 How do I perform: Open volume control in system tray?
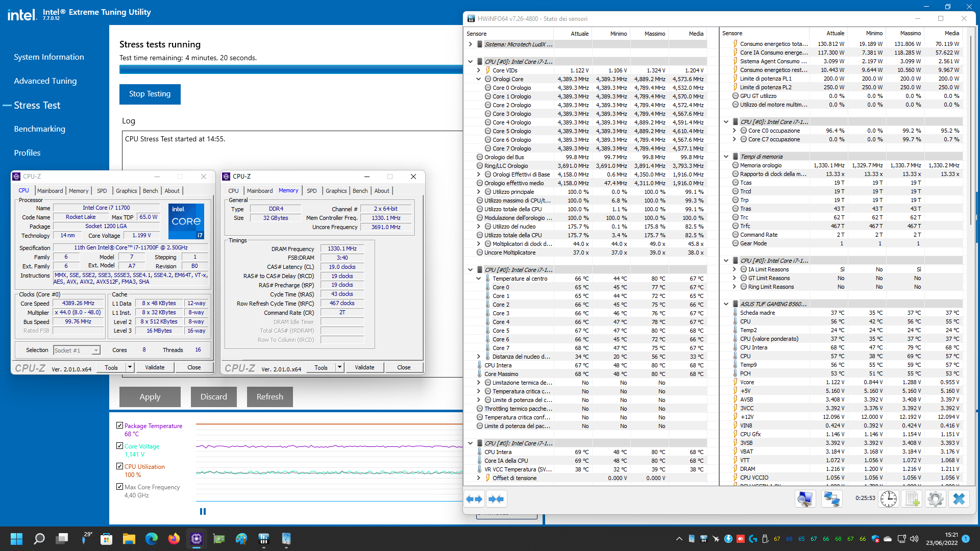point(914,539)
